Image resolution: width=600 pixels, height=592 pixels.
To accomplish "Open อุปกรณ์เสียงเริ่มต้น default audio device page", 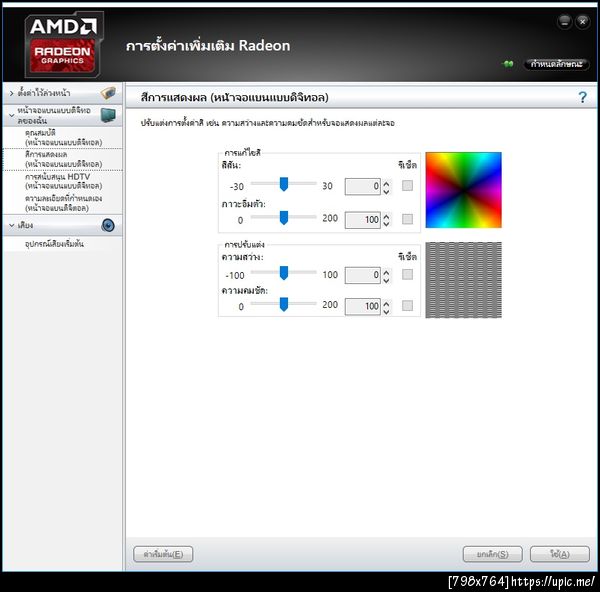I will click(54, 244).
